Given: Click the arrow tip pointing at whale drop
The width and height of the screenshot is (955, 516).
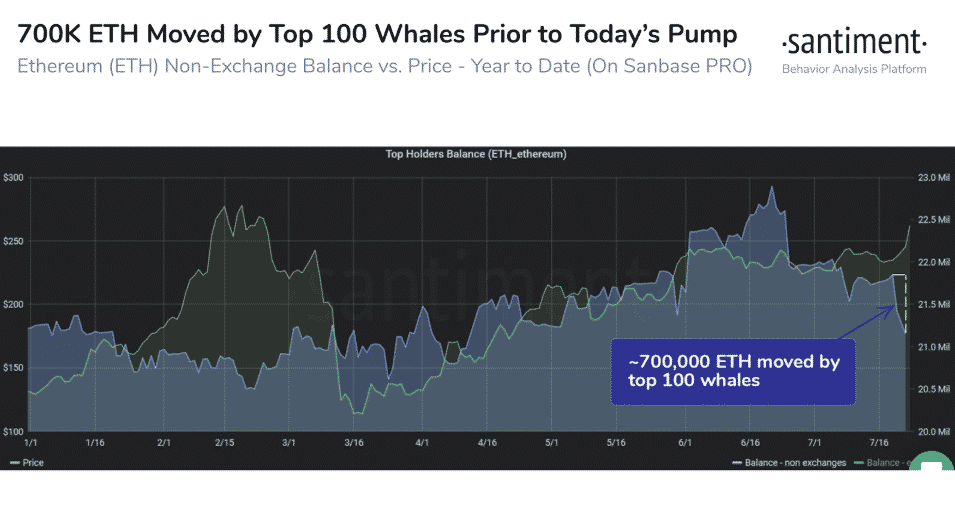Looking at the screenshot, I should click(x=893, y=307).
